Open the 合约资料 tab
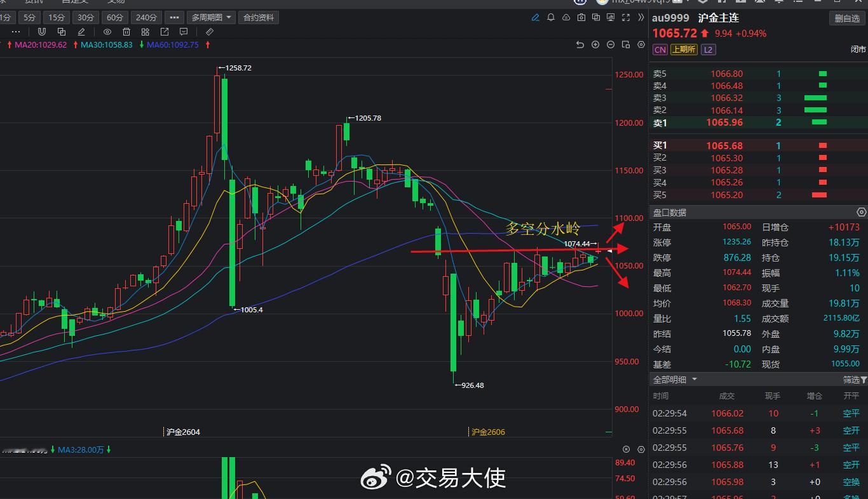 (x=258, y=17)
